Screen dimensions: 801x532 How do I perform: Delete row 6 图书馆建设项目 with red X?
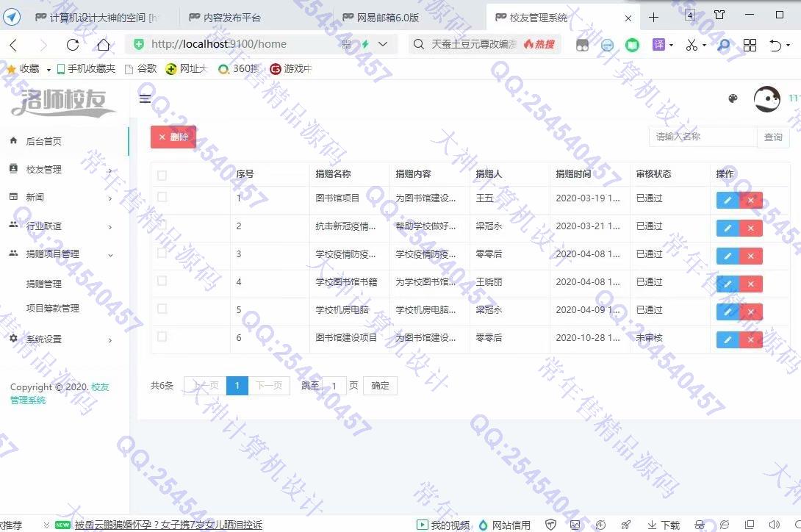click(751, 339)
